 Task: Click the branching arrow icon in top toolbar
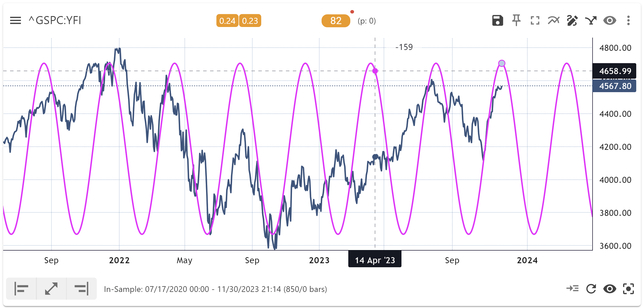tap(591, 20)
